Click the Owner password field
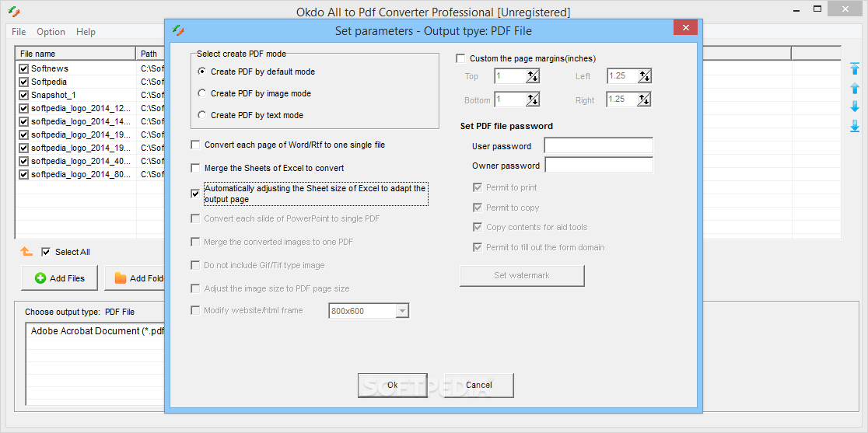The image size is (868, 433). pos(598,165)
